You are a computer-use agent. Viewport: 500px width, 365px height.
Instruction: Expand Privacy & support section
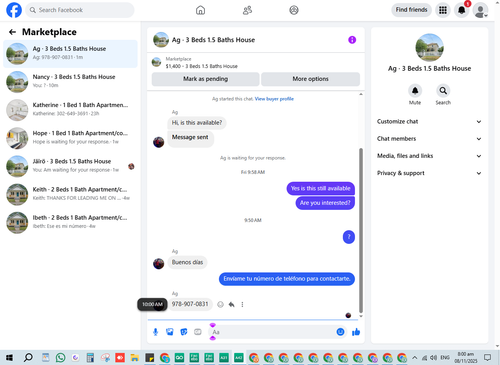[429, 173]
